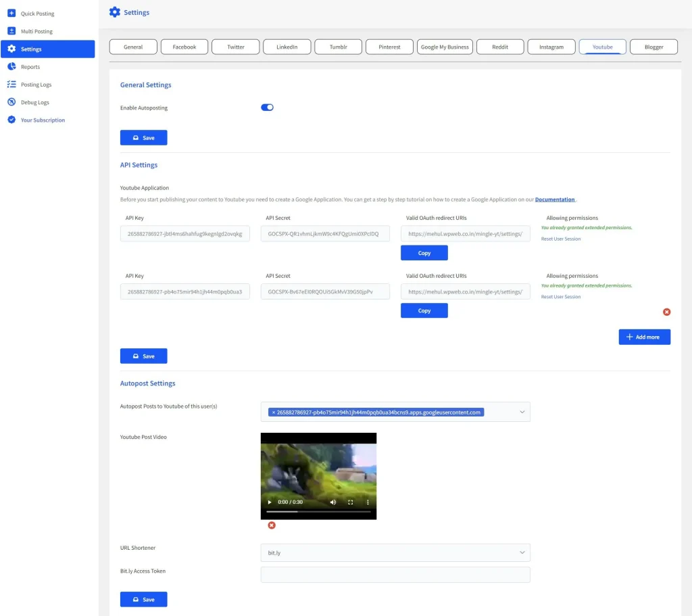Click the Bit.ly Access Token field
This screenshot has width=692, height=616.
click(x=395, y=575)
